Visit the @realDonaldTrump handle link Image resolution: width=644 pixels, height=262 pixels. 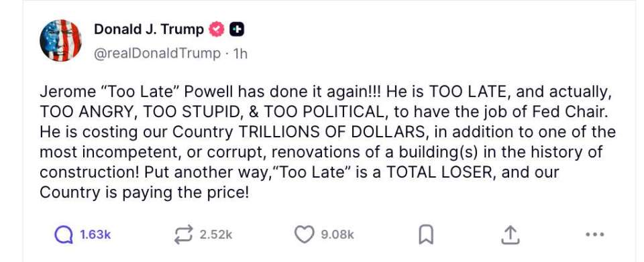[157, 54]
